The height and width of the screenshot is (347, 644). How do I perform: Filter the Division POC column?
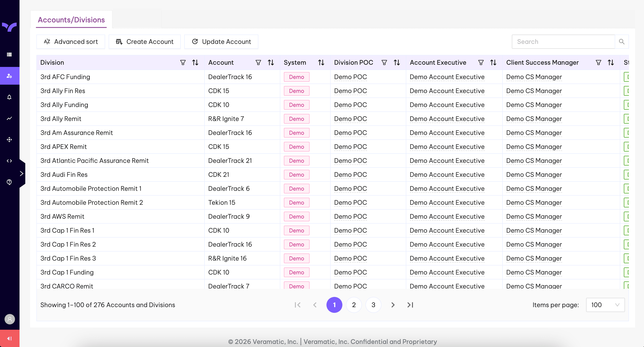coord(384,62)
